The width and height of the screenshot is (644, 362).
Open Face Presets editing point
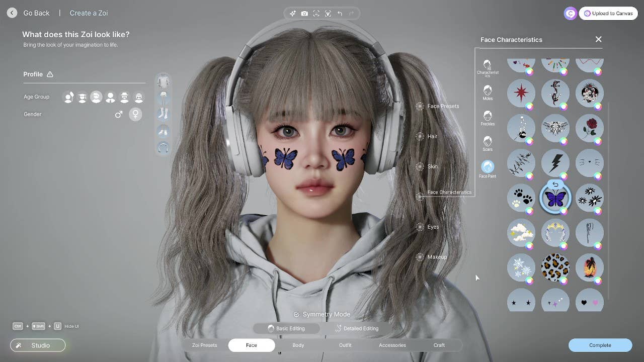click(420, 107)
